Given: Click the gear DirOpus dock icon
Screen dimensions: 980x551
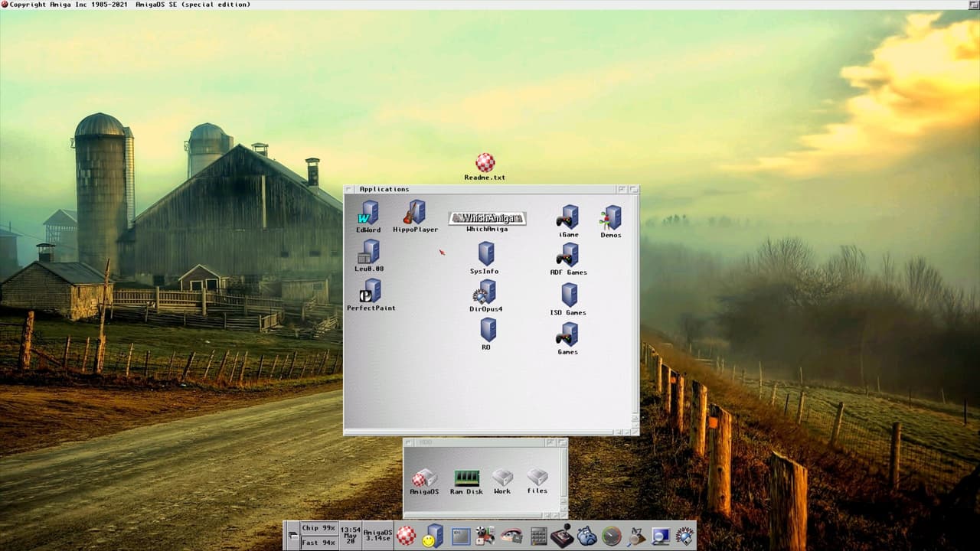Looking at the screenshot, I should tap(685, 536).
